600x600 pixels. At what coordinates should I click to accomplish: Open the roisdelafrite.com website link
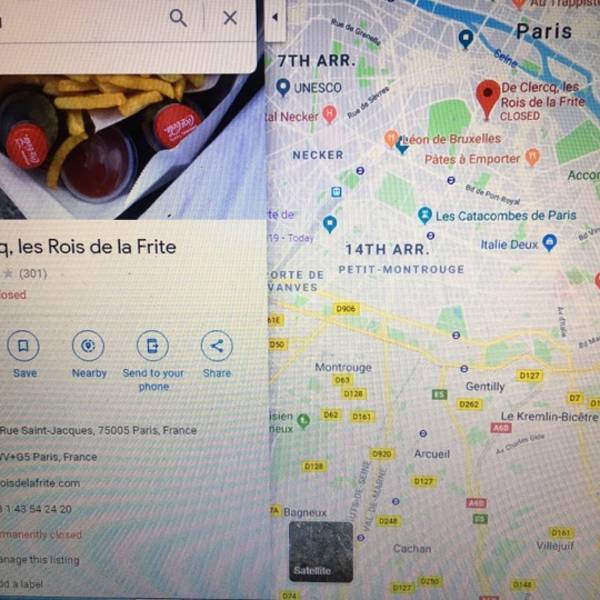tap(40, 483)
